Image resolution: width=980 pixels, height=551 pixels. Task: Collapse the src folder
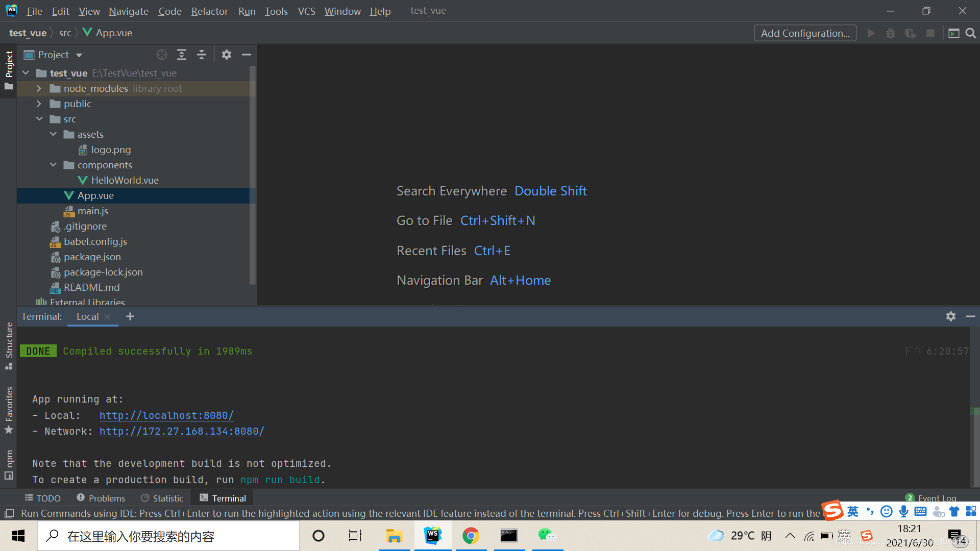(39, 119)
